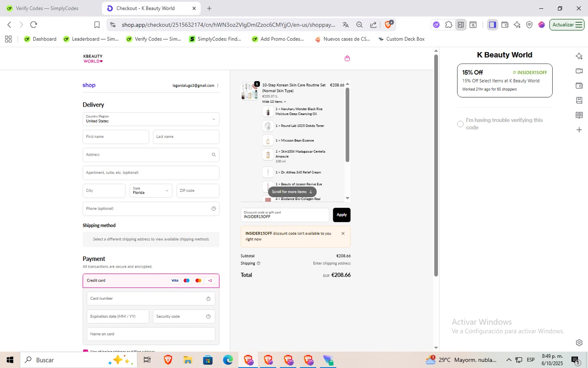The width and height of the screenshot is (588, 368).
Task: Click the security code help icon
Action: [208, 317]
